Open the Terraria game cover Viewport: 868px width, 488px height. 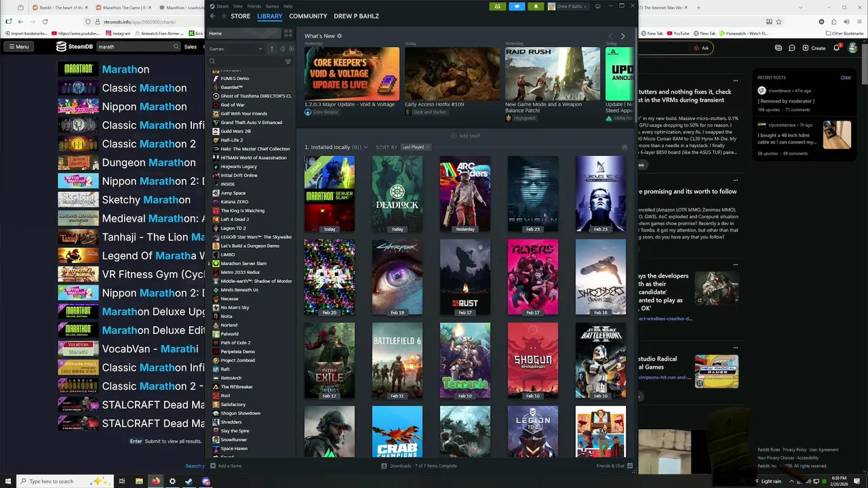(465, 361)
